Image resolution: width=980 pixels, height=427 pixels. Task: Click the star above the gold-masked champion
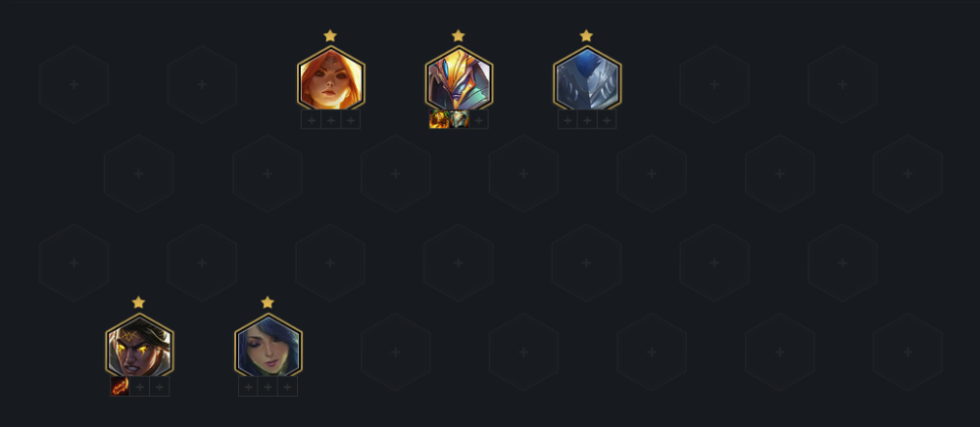click(x=458, y=35)
